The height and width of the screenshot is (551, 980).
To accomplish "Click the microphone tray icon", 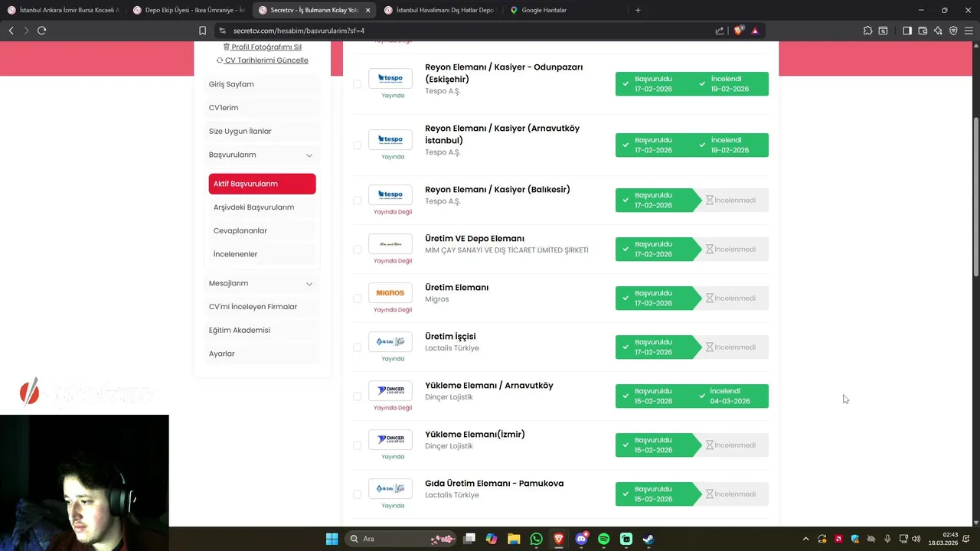I will coord(887,539).
